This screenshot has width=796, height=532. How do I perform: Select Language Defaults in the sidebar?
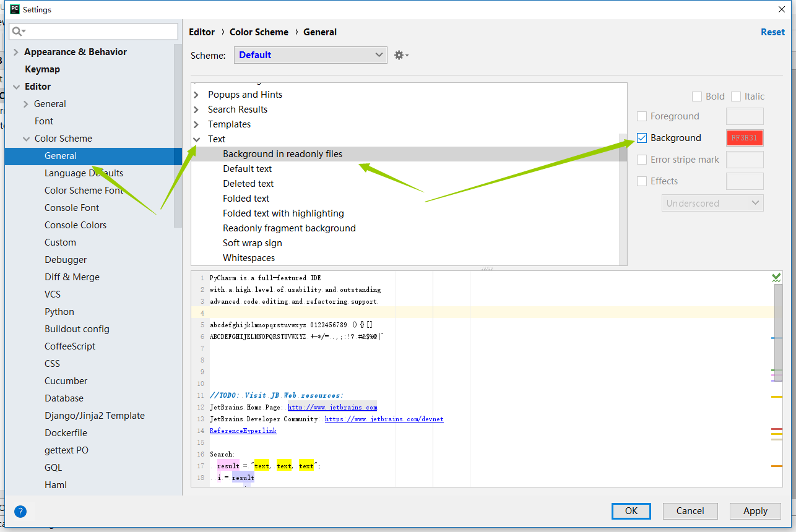pos(84,173)
